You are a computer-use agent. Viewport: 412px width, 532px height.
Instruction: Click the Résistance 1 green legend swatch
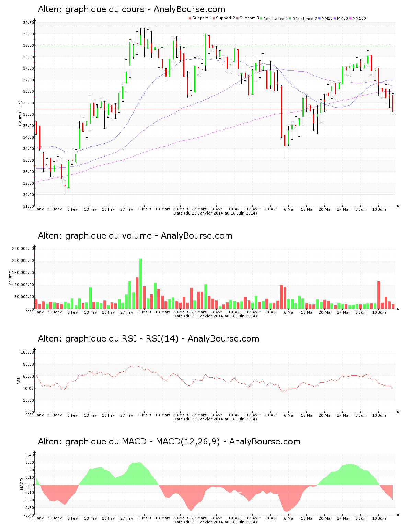coord(261,18)
